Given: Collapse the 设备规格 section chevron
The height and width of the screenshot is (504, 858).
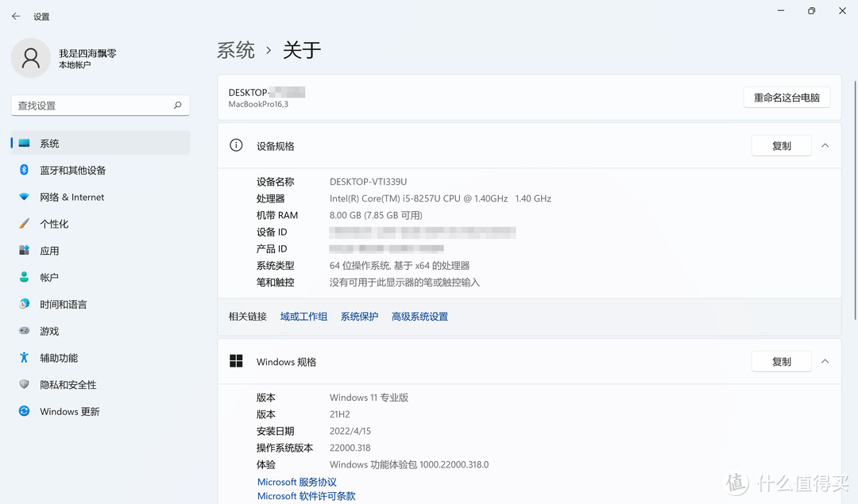Looking at the screenshot, I should tap(825, 145).
